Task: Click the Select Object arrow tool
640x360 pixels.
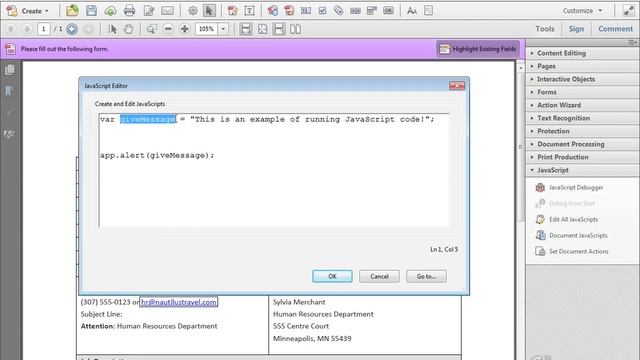Action: (x=209, y=11)
